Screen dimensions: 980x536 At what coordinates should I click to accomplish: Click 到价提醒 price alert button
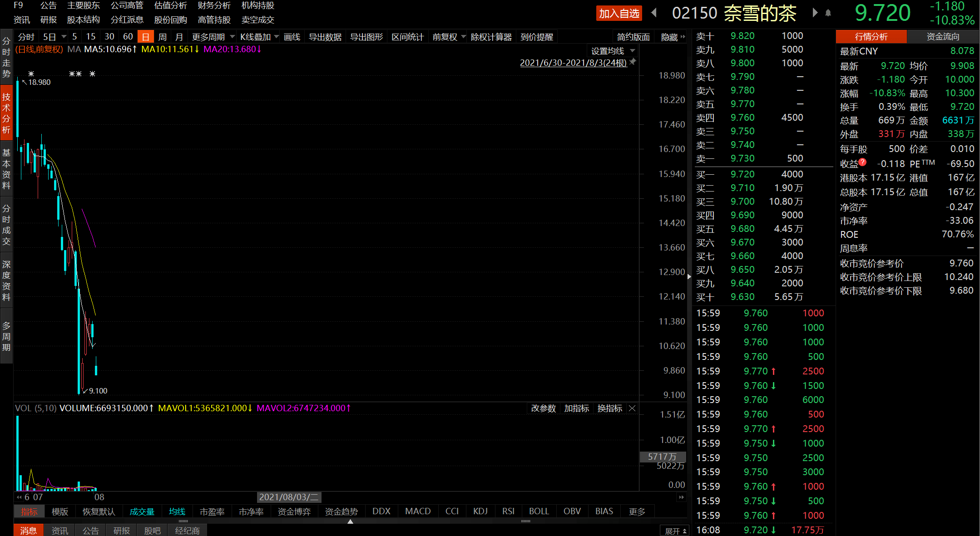pos(537,37)
